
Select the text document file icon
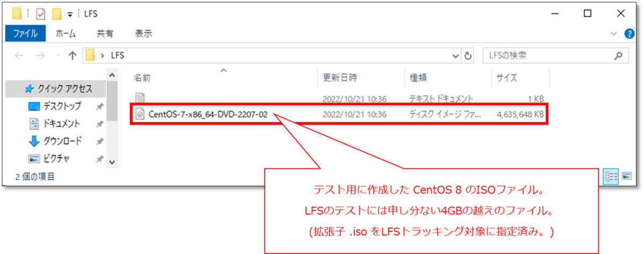[140, 98]
